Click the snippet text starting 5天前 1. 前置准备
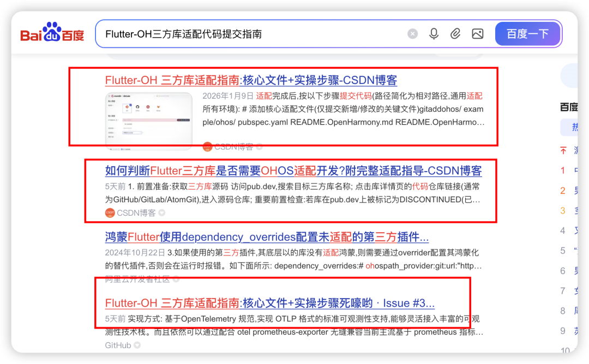Screen dimensions: 589x364 pyautogui.click(x=293, y=193)
